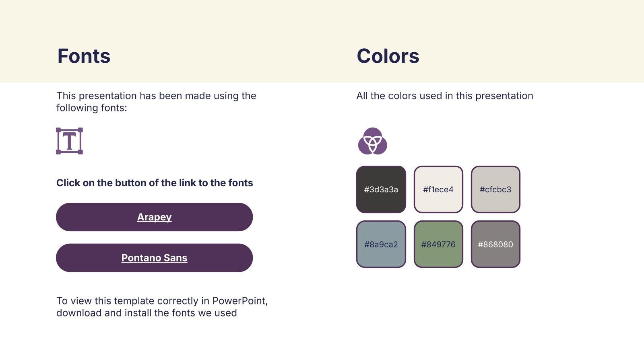Click the 'following fonts:' text line
The image size is (644, 362).
point(91,108)
